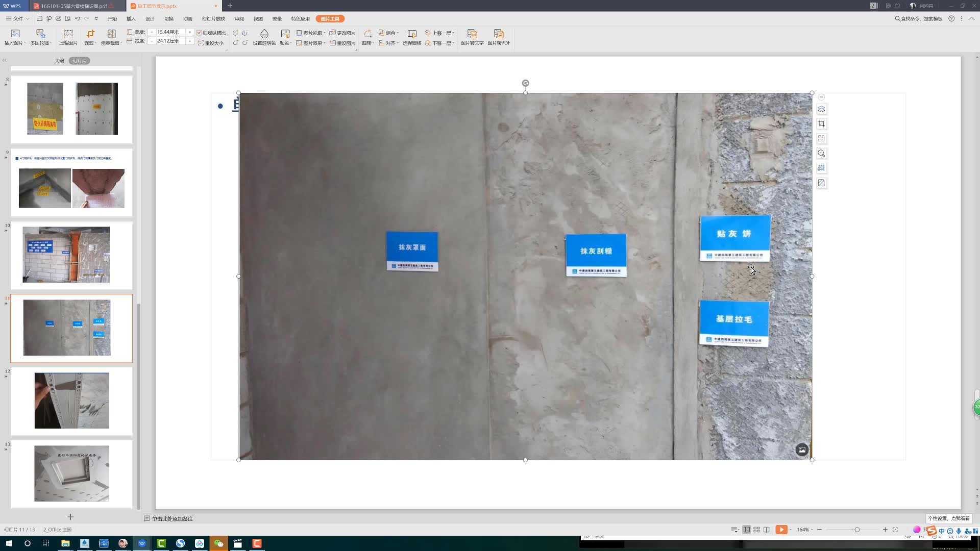Click 重设大小 reset size button

211,43
